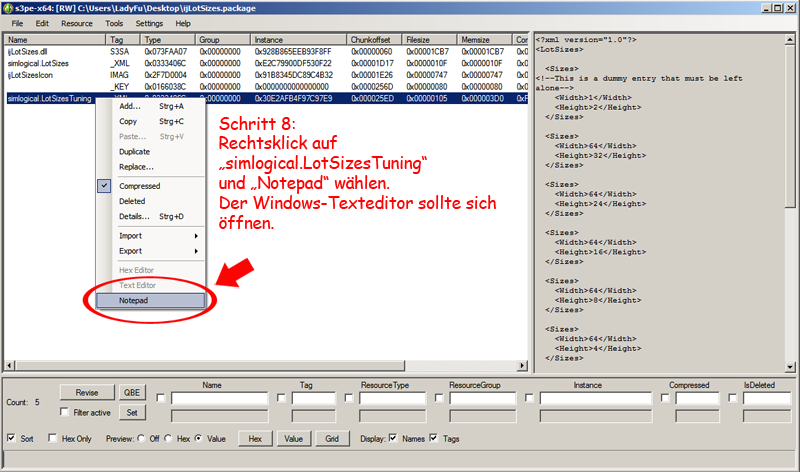Choose Replace... in the context menu
The width and height of the screenshot is (800, 472).
(151, 167)
